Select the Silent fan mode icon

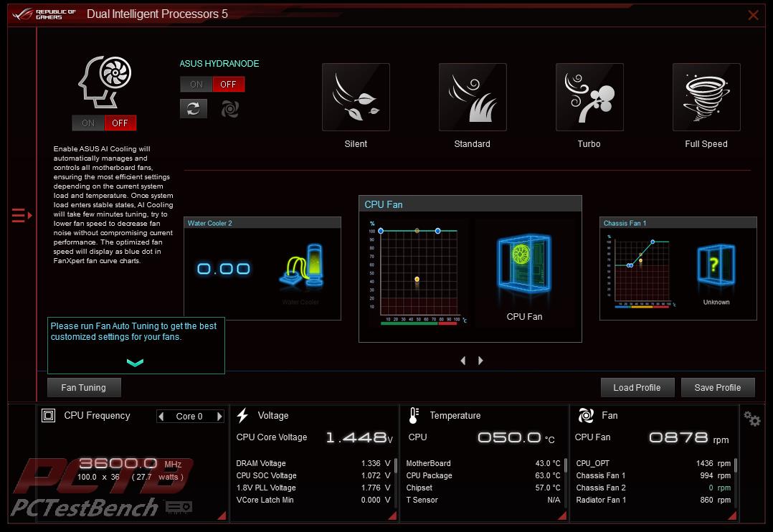356,97
